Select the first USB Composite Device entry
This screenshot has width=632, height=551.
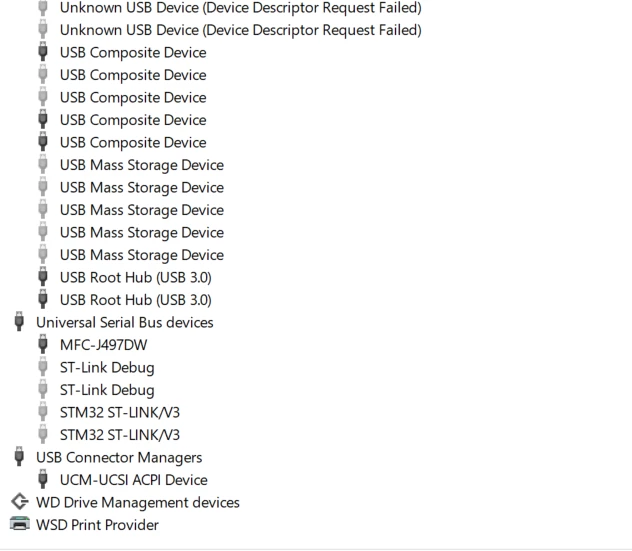point(133,53)
